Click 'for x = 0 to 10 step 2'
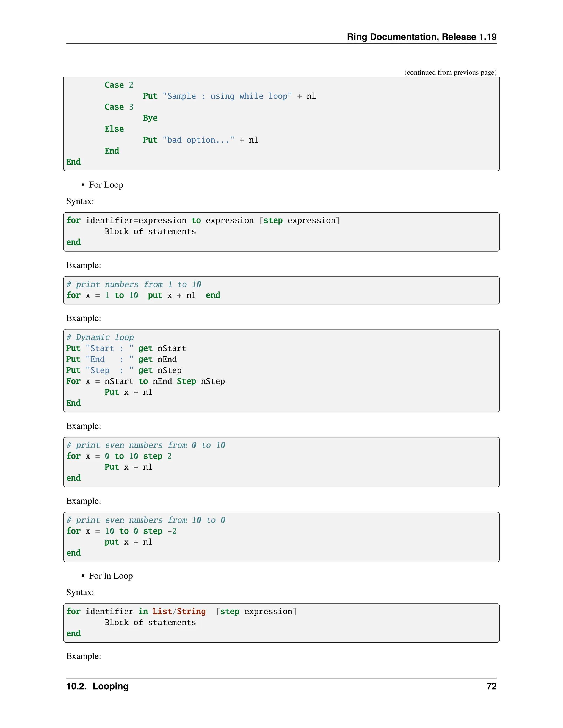563x728 pixels. point(119,456)
